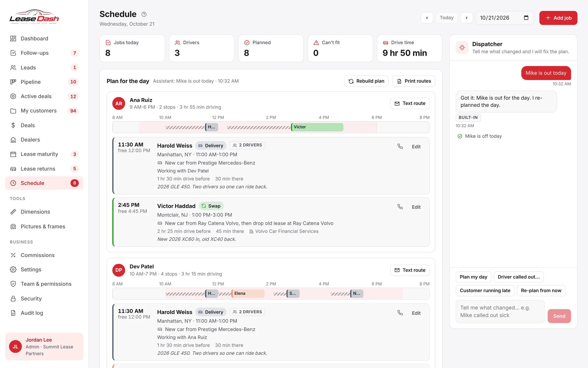Click the Dispatcher sparkle icon
This screenshot has width=588, height=368.
462,48
